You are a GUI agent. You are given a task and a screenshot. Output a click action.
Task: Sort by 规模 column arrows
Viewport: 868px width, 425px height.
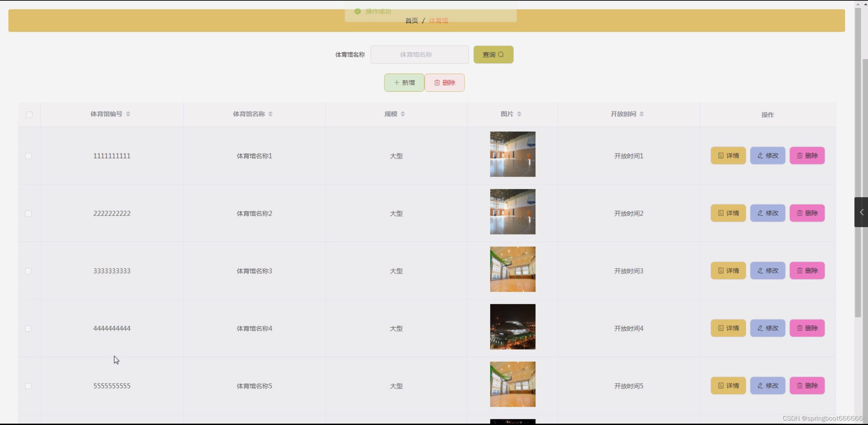(x=403, y=114)
